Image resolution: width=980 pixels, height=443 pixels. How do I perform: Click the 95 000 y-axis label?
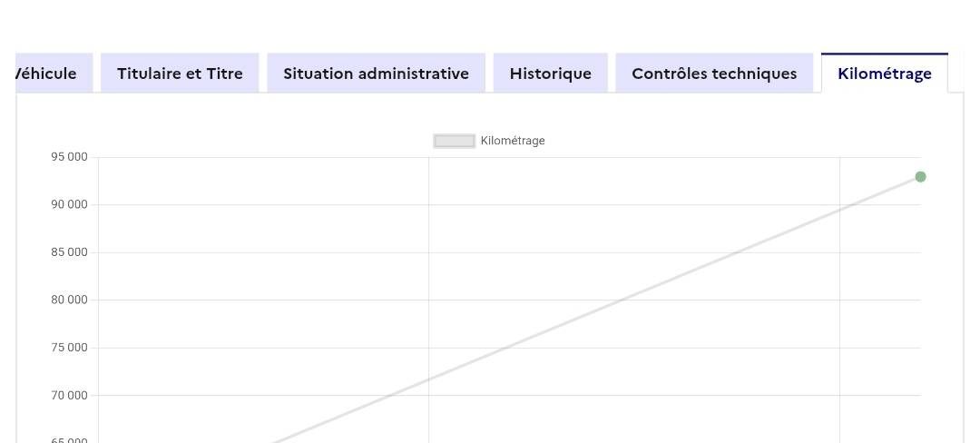pos(70,157)
